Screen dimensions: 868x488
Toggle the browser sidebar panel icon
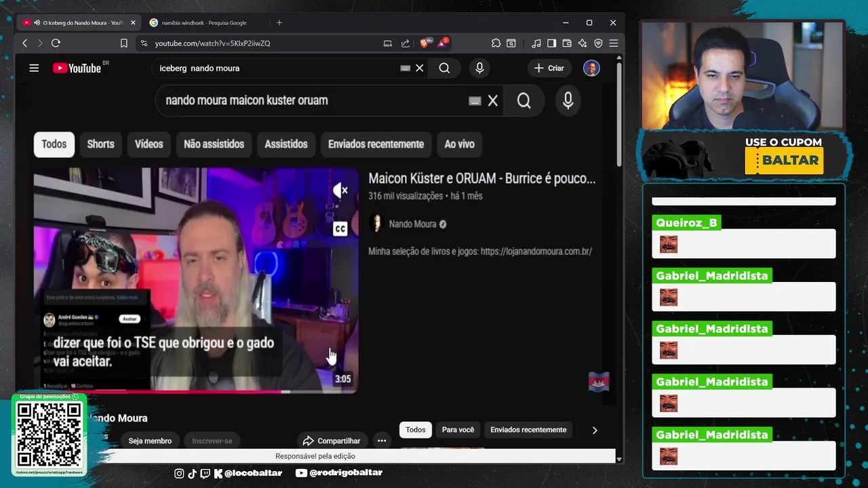[x=551, y=43]
